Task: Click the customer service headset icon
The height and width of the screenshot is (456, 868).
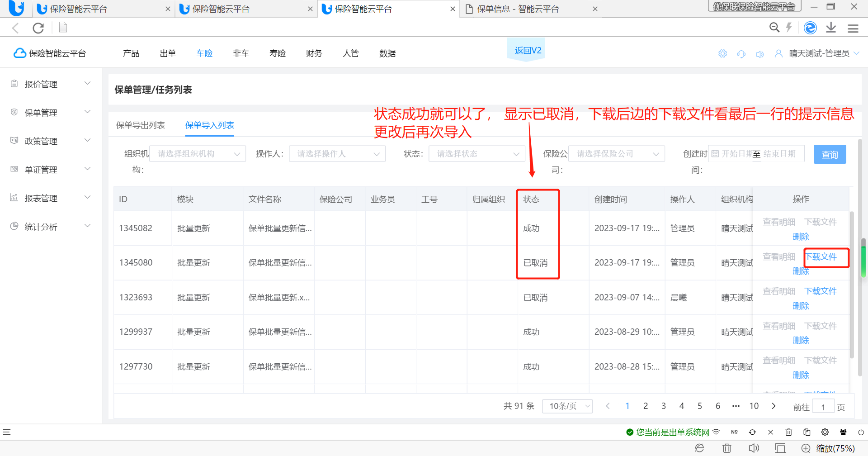Action: click(x=741, y=54)
